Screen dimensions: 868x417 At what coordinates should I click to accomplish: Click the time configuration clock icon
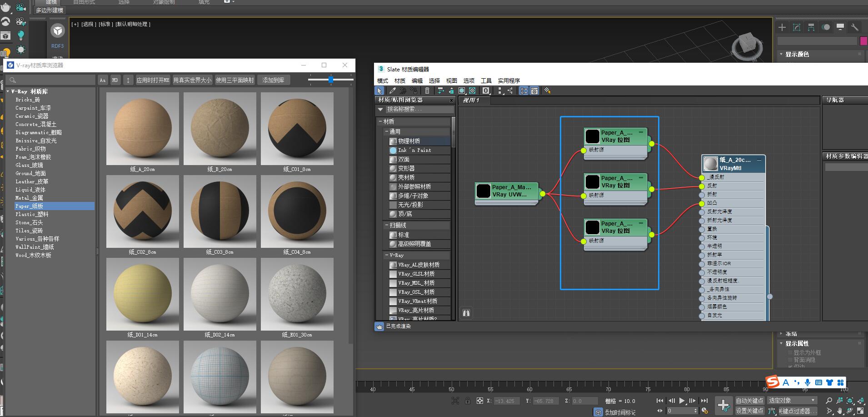(x=704, y=411)
